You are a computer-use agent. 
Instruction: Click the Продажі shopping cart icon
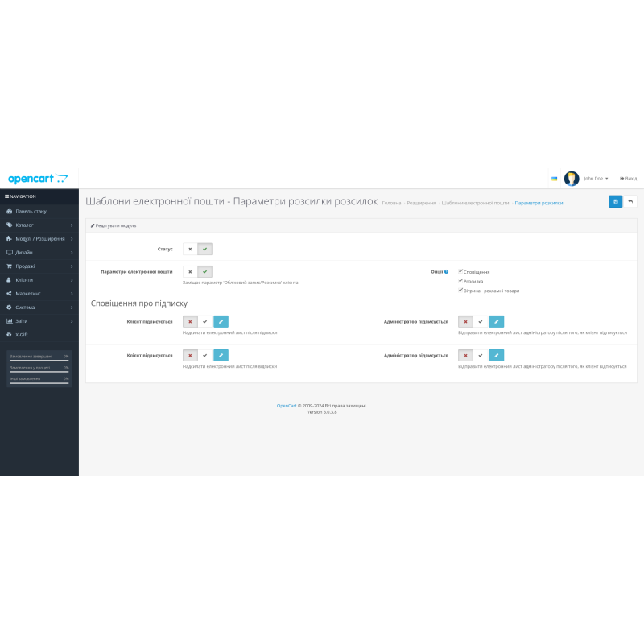click(9, 266)
